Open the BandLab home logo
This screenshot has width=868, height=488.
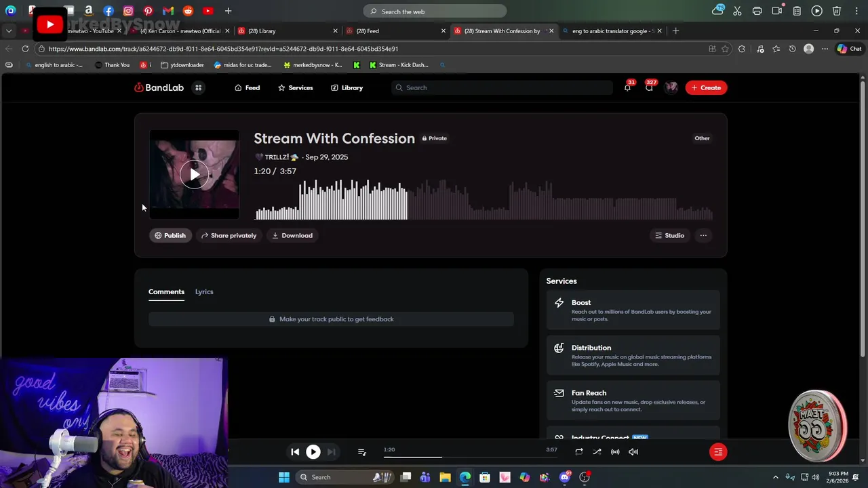point(159,87)
